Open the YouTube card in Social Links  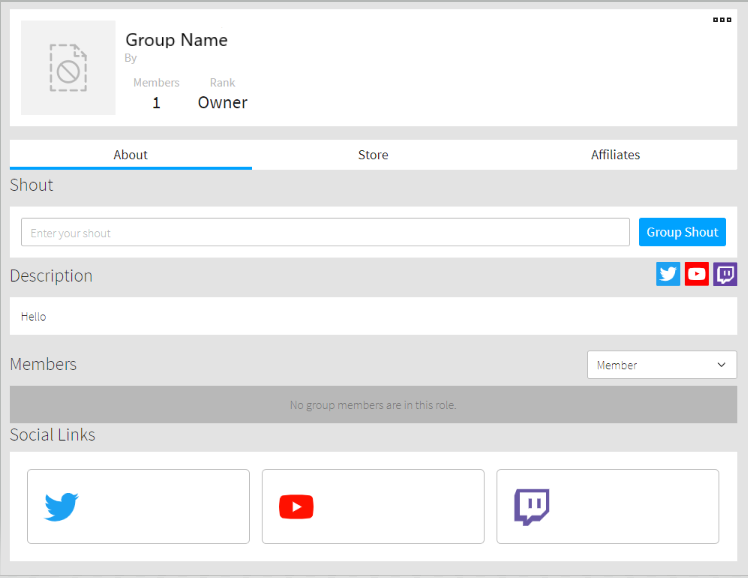point(373,506)
